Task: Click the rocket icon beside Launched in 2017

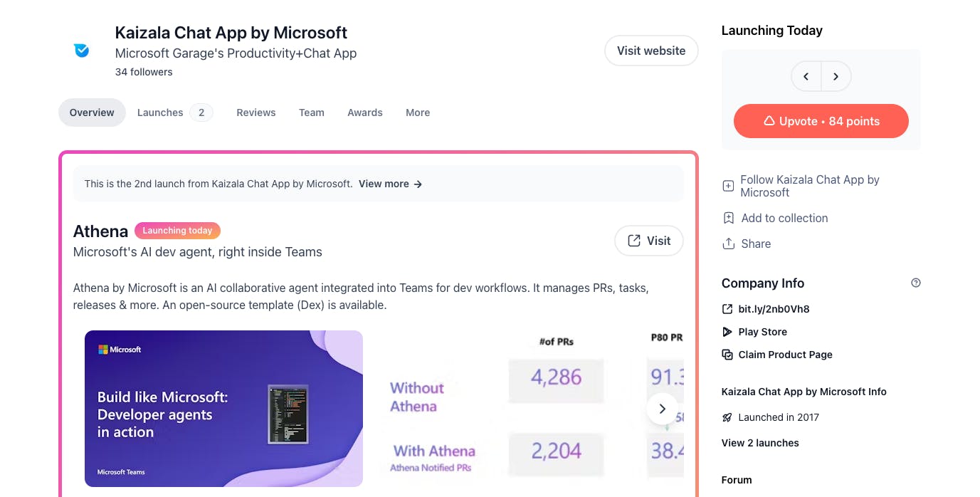Action: (x=727, y=417)
